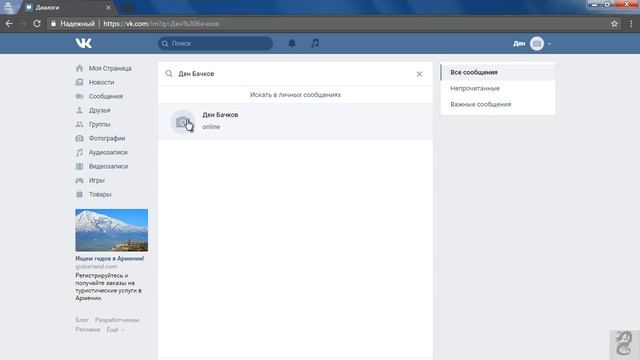Click the magnifier icon in dialog search
The height and width of the screenshot is (360, 640).
click(x=169, y=73)
